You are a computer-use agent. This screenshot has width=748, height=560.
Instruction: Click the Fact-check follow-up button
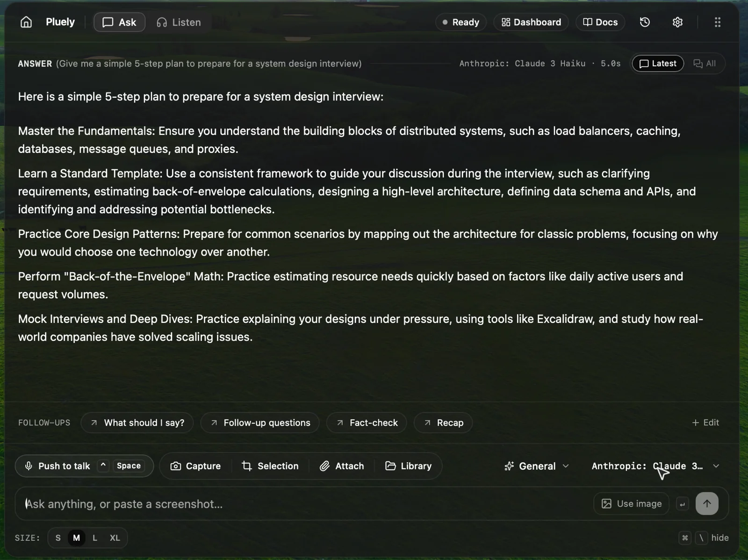click(x=367, y=423)
